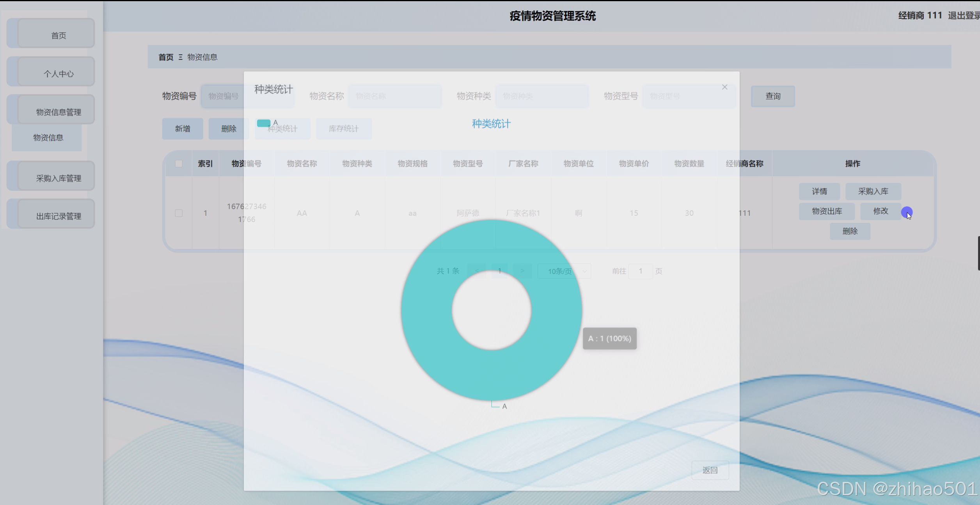Go to next page arrow
980x505 pixels.
click(x=522, y=271)
